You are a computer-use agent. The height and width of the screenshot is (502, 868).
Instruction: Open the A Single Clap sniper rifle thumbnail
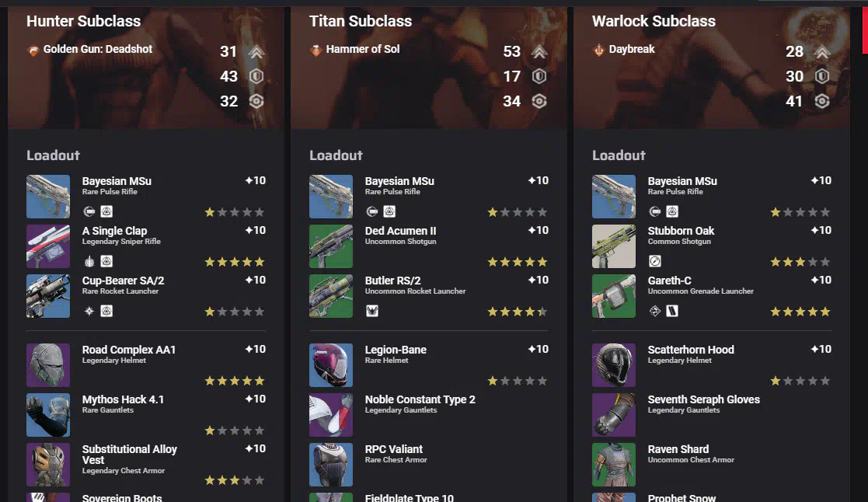tap(48, 246)
